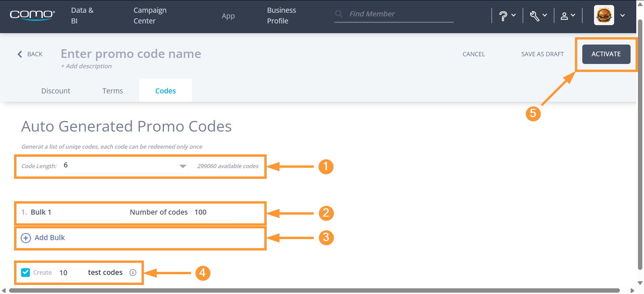Click SAVE AS DRAFT
This screenshot has width=644, height=294.
(x=542, y=54)
